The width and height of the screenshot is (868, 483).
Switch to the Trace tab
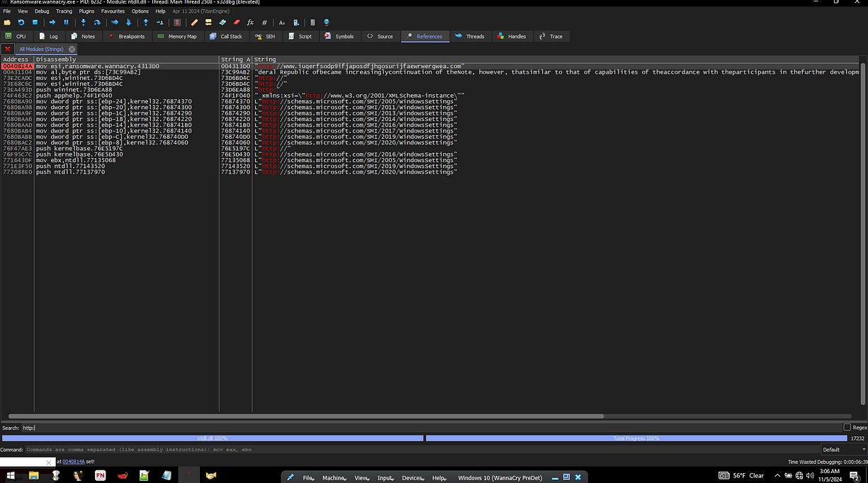[551, 36]
